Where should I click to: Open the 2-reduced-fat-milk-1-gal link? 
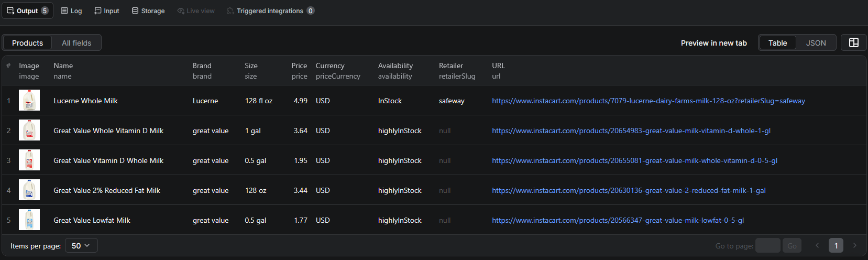tap(629, 190)
